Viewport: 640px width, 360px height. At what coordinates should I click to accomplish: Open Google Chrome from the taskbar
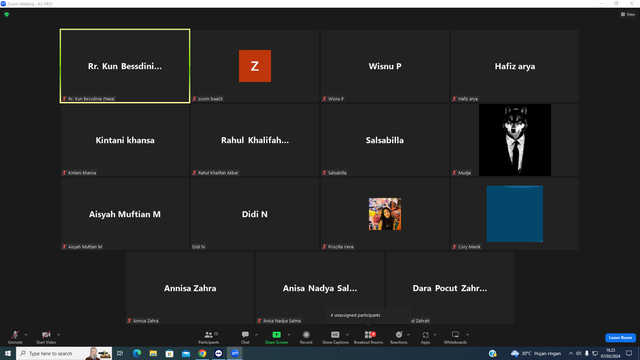point(202,353)
